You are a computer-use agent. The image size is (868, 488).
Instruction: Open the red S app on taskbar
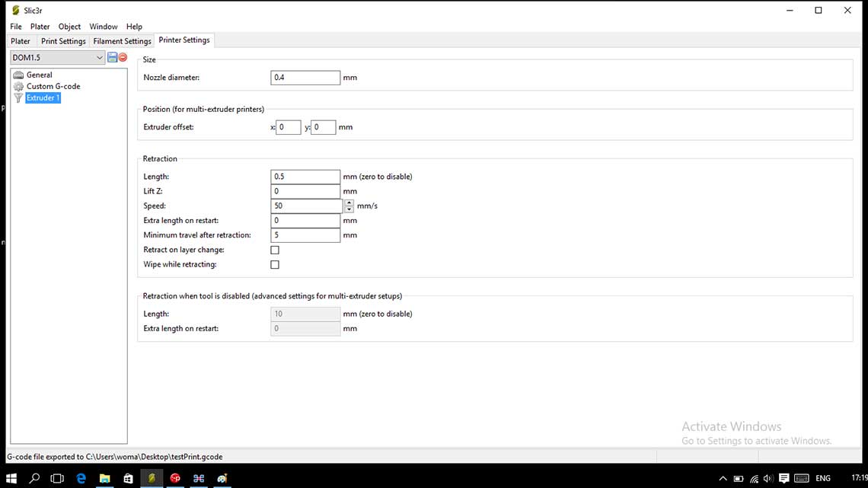(175, 479)
